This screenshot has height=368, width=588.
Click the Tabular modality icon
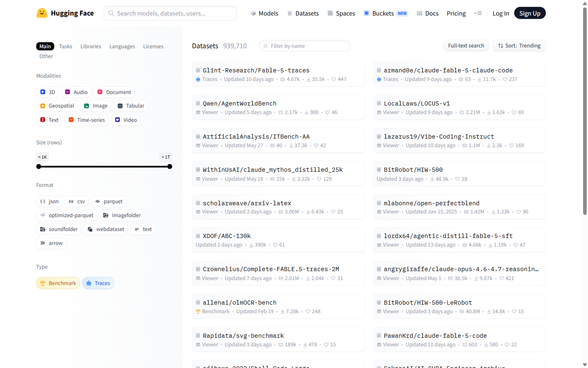(120, 106)
